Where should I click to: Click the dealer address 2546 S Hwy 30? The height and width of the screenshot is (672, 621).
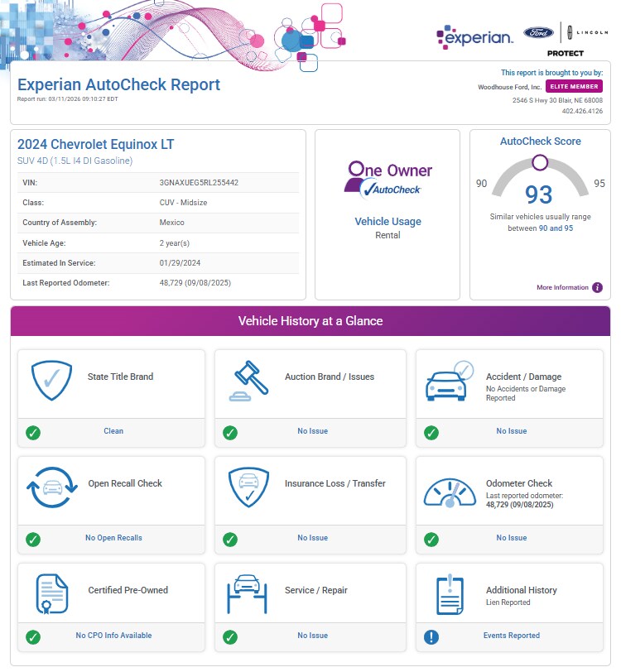tap(557, 100)
